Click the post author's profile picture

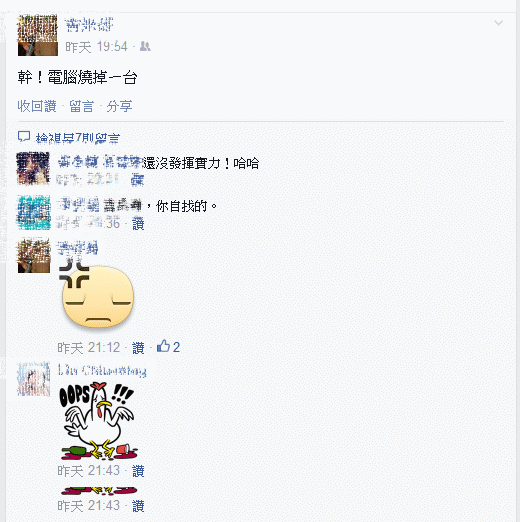tap(38, 35)
